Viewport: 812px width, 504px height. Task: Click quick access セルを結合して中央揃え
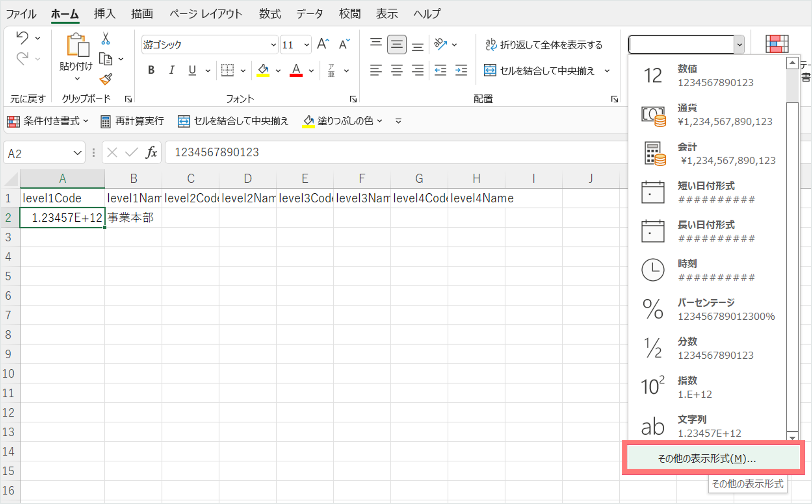pos(233,121)
